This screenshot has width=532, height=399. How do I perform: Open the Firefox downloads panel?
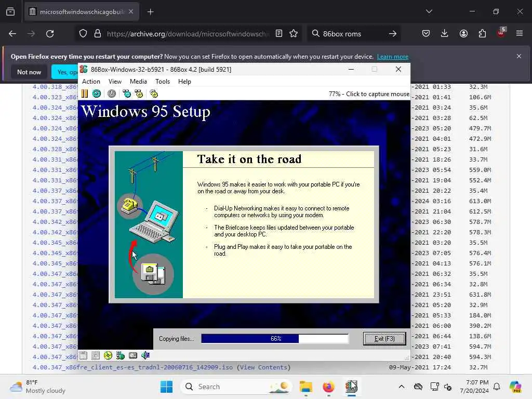[x=445, y=33]
